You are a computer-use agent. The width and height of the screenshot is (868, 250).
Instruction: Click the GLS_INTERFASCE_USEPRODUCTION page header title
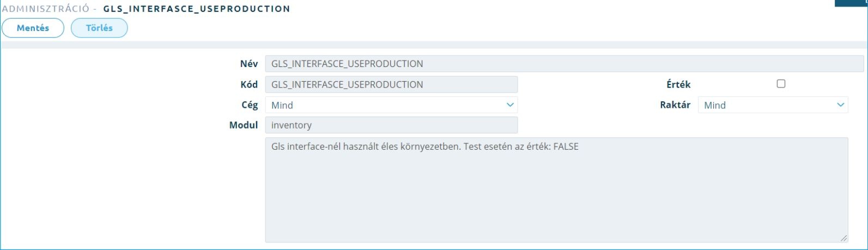tap(197, 9)
